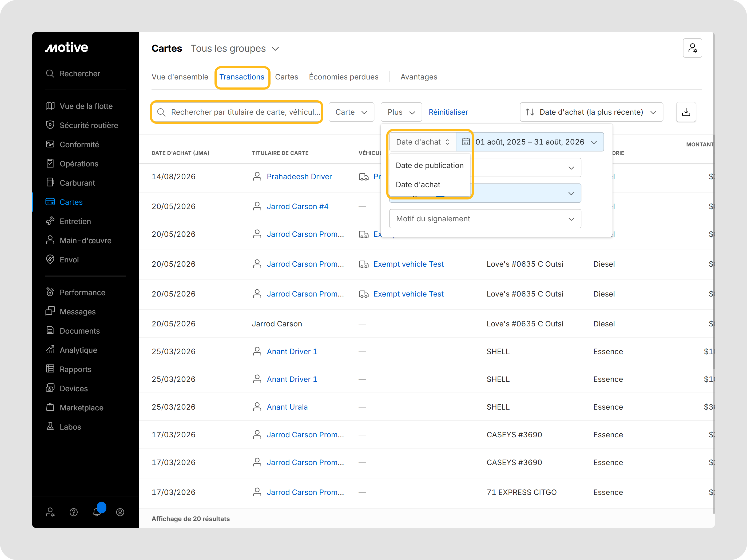
Task: Click the notifications bell icon
Action: coord(97,512)
